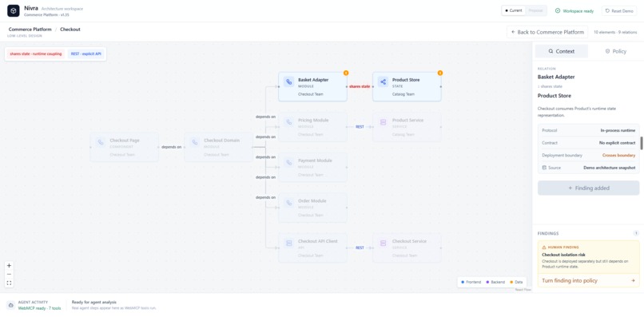Click the Pricing Module node icon
Screen dimensions: 644x317
pyautogui.click(x=288, y=122)
